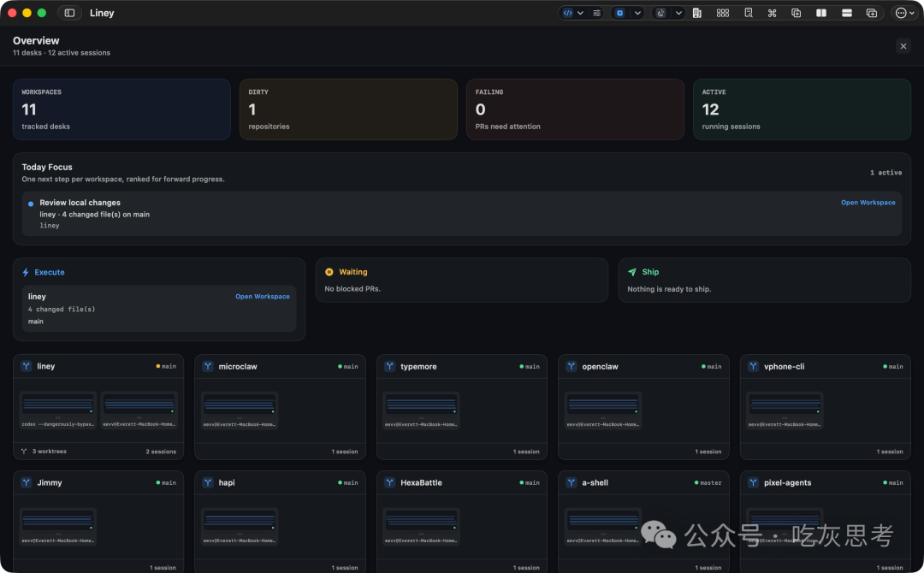Expand the dropdown beside the circular moon icon
Viewport: 924px width, 573px height.
click(x=678, y=13)
